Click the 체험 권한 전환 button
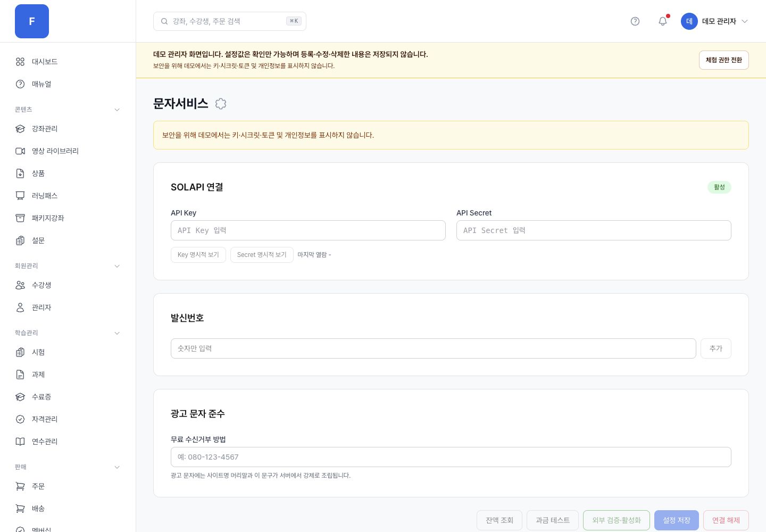Image resolution: width=766 pixels, height=532 pixels. point(724,60)
